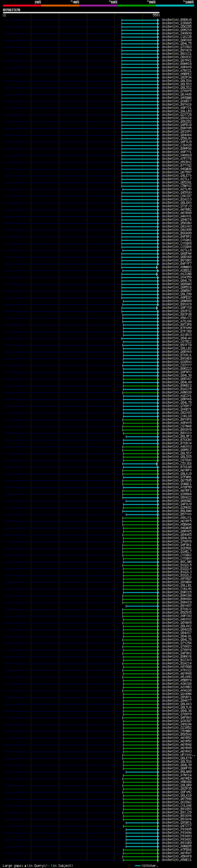
Task: Choose hit UniRef100_Q6TPK1
Action: pos(177,61)
